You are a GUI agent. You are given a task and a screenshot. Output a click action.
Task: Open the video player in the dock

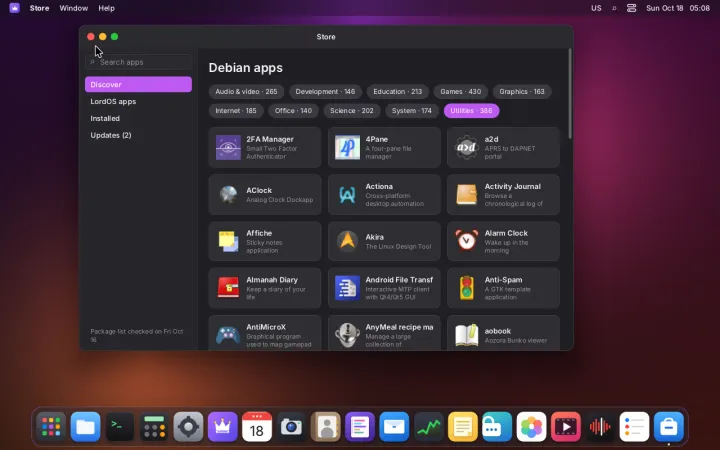(x=566, y=427)
